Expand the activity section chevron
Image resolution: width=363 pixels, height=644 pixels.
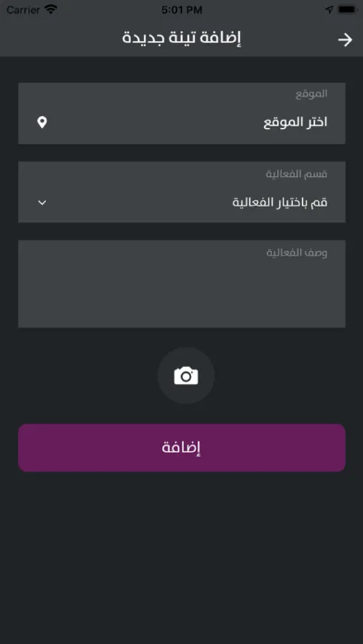[42, 203]
